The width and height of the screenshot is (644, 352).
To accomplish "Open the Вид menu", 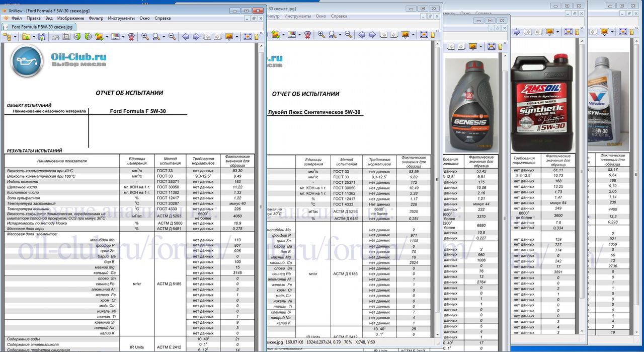I will [x=49, y=18].
